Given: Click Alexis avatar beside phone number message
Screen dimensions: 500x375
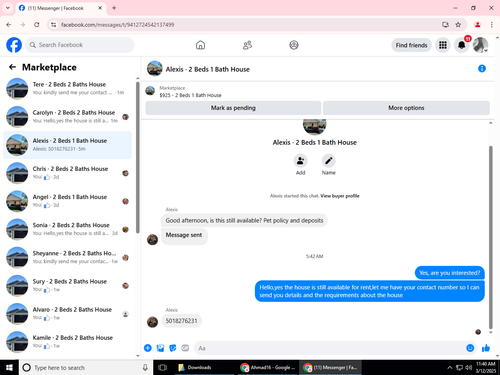Looking at the screenshot, I should 152,322.
